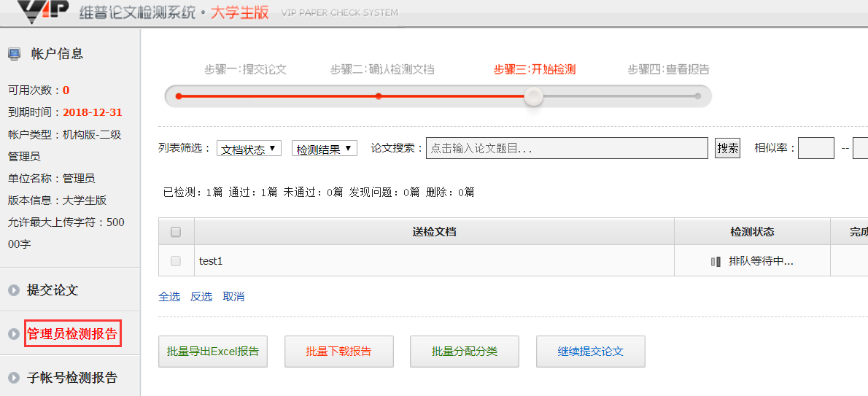Viewport: 868px width, 396px height.
Task: Click the VIP logo in header
Action: pos(42,12)
